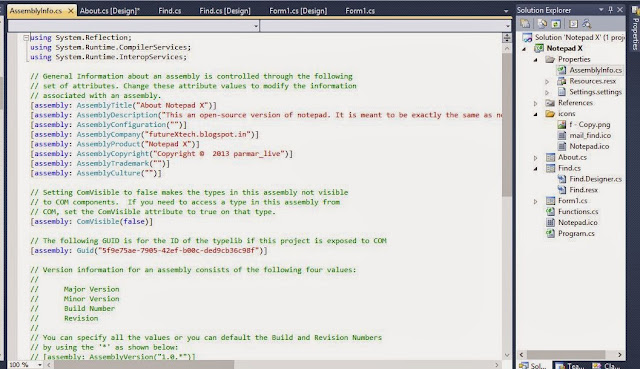Image resolution: width=640 pixels, height=369 pixels.
Task: Click the editor horizontal scrollbar thumb
Action: pos(144,365)
